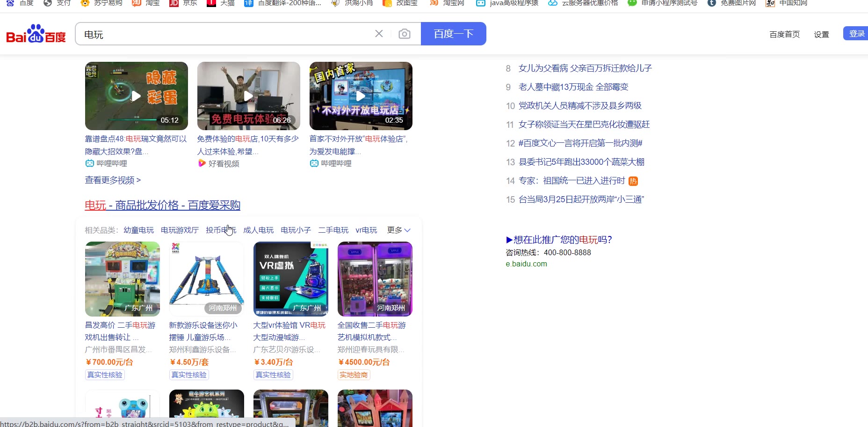Open 想在此推广您的电玩吗 promotion link
Image resolution: width=868 pixels, height=427 pixels.
(559, 240)
